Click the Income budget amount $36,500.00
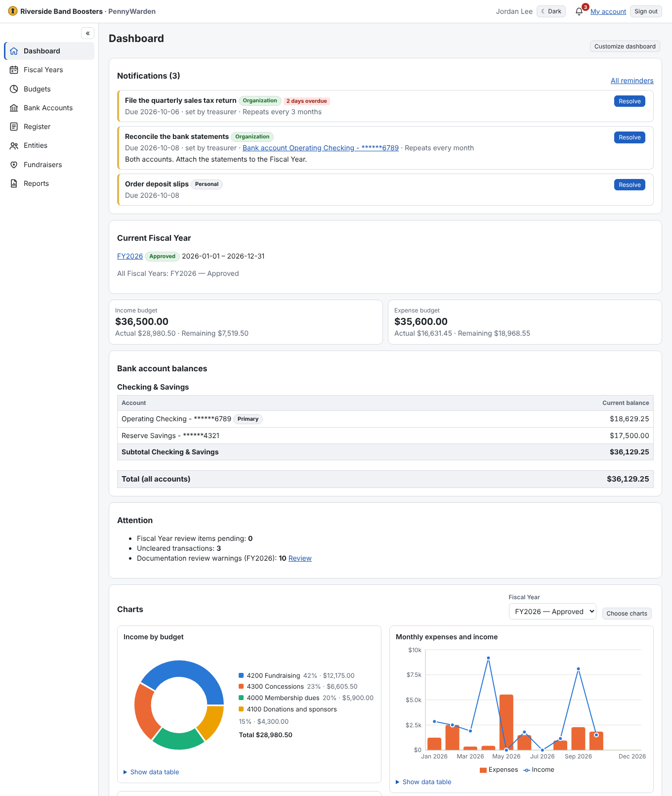Image resolution: width=672 pixels, height=796 pixels. 142,321
